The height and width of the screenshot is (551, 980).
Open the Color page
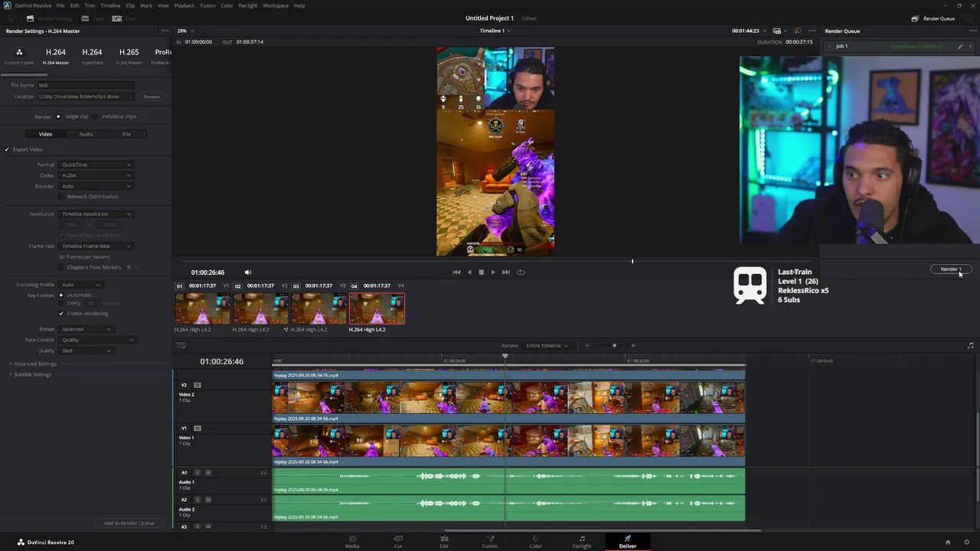click(x=536, y=542)
